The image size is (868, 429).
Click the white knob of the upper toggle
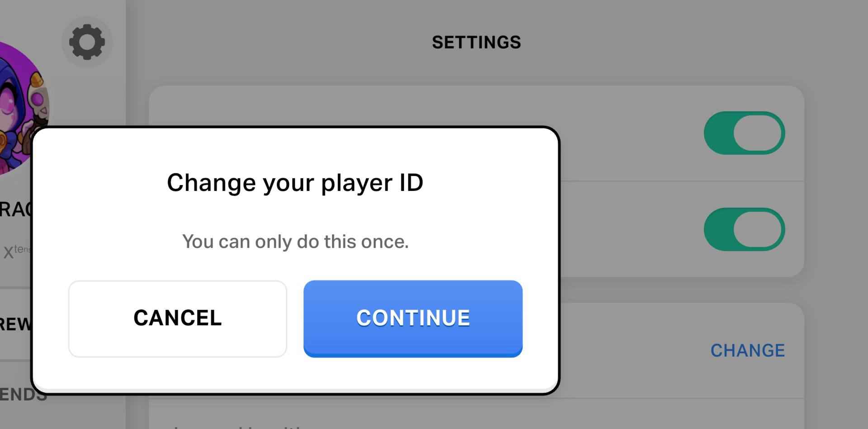point(758,133)
